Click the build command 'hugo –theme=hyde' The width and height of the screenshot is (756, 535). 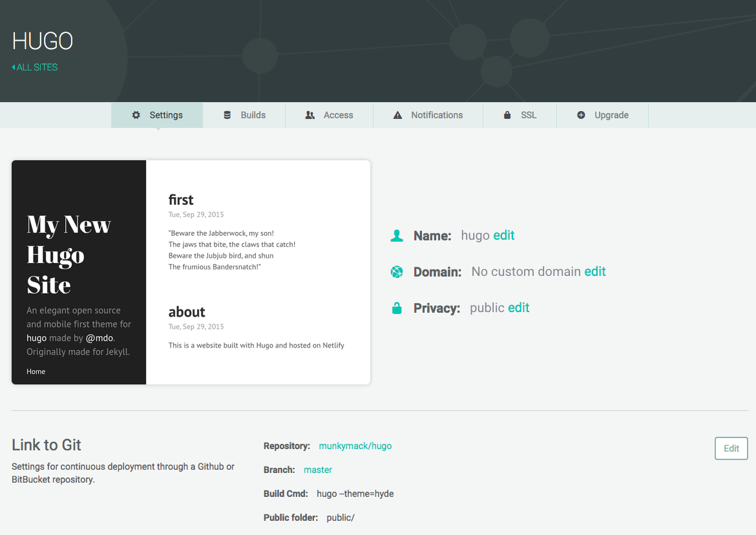[x=355, y=494]
